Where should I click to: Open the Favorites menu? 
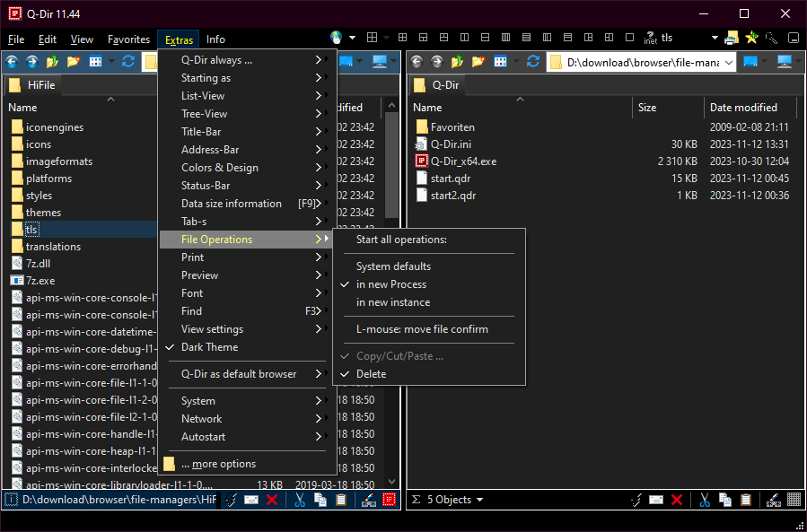click(128, 39)
